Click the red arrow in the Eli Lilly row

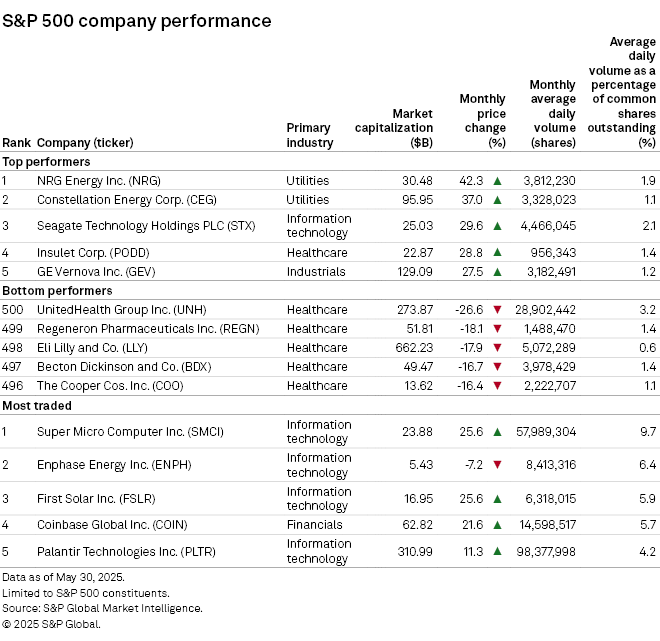[x=496, y=348]
